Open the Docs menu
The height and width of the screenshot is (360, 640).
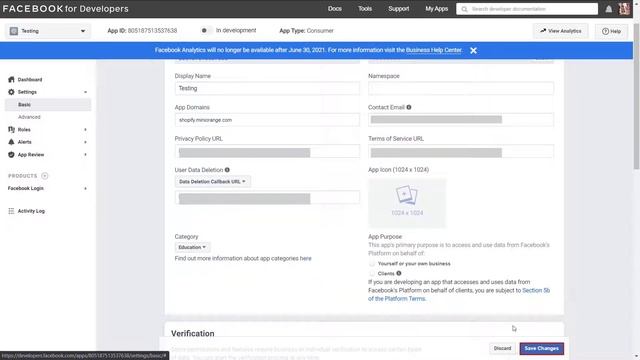point(335,9)
